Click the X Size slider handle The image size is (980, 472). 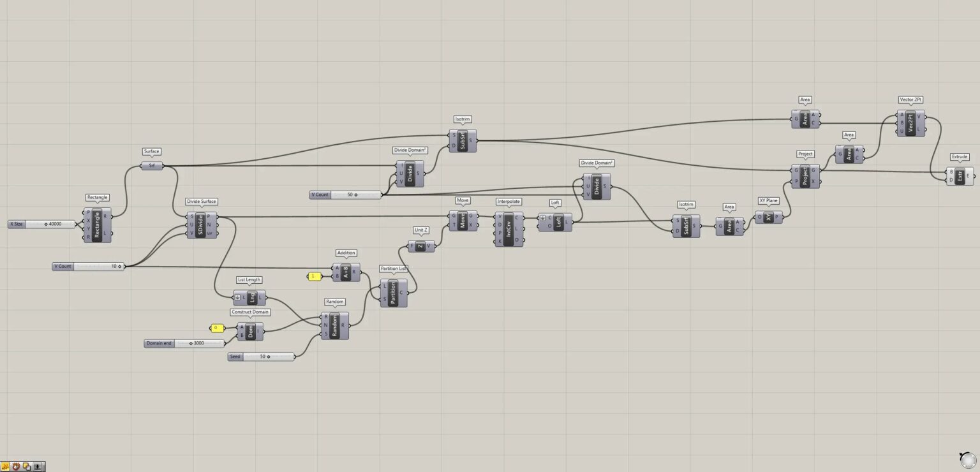click(46, 225)
